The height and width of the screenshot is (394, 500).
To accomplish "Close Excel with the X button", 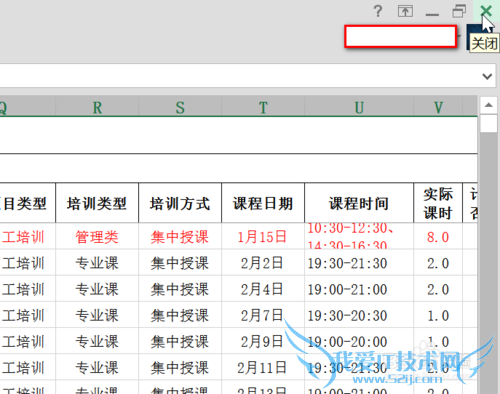I will [486, 11].
